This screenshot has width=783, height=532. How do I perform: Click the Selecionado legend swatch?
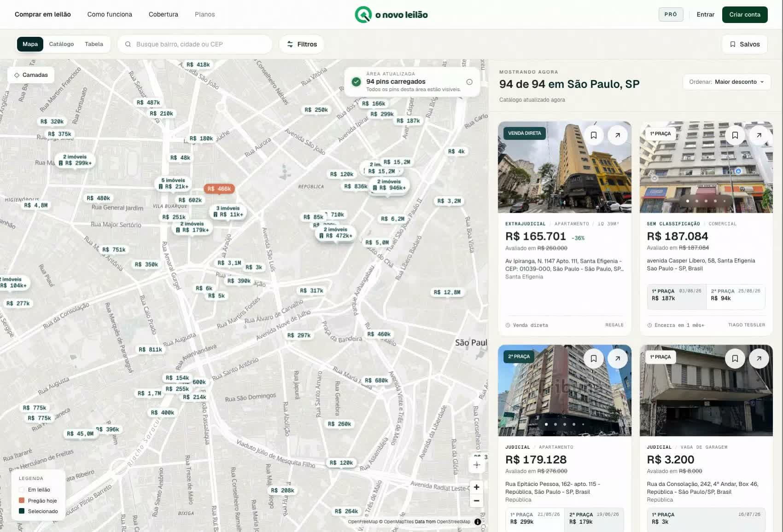point(22,511)
